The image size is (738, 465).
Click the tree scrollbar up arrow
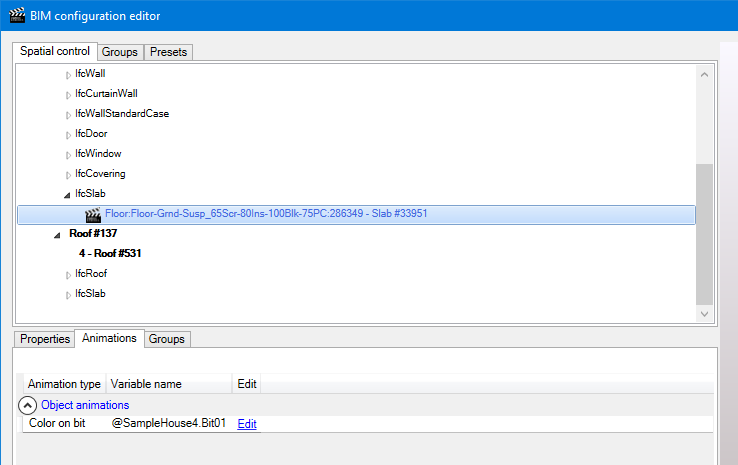point(705,74)
